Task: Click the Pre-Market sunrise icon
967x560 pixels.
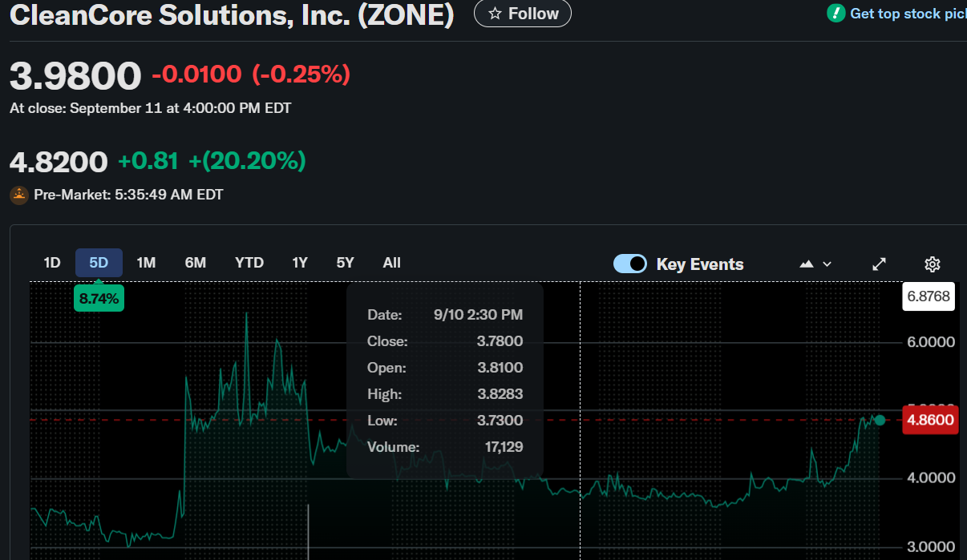Action: tap(19, 195)
